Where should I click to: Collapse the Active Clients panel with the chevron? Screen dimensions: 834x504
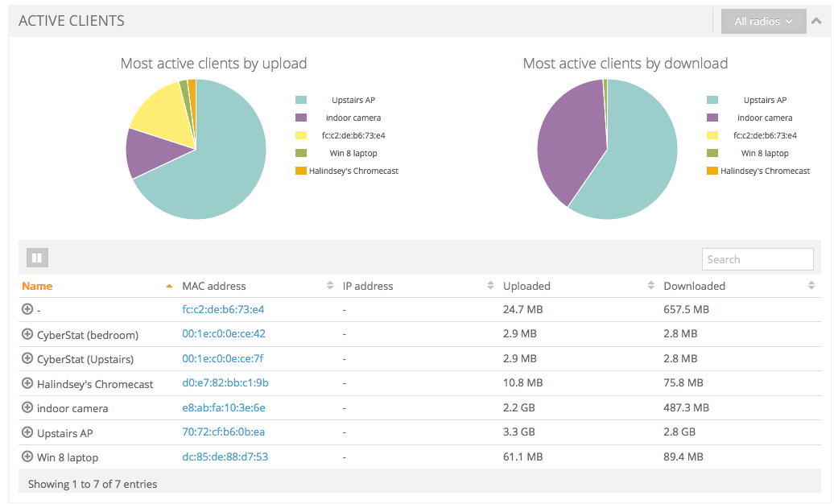point(816,21)
